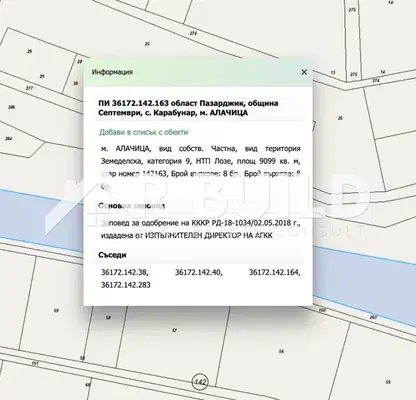
Task: Click map label 275 at top right
Action: click(x=352, y=10)
